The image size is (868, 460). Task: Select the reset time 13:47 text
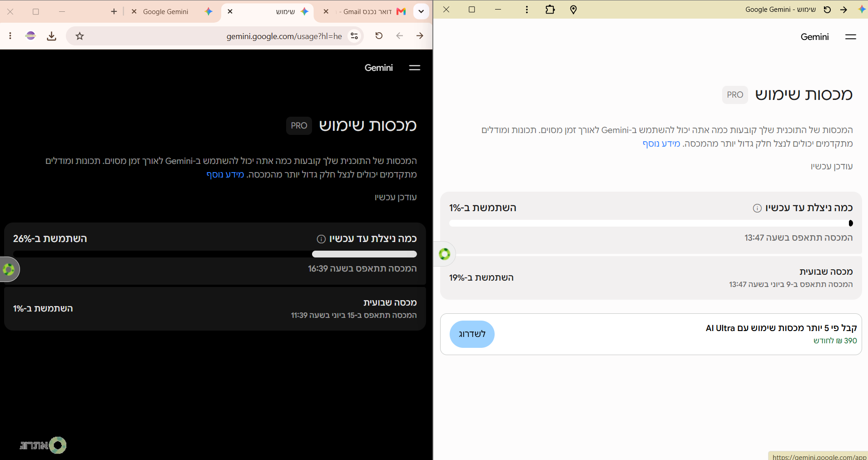(x=799, y=237)
